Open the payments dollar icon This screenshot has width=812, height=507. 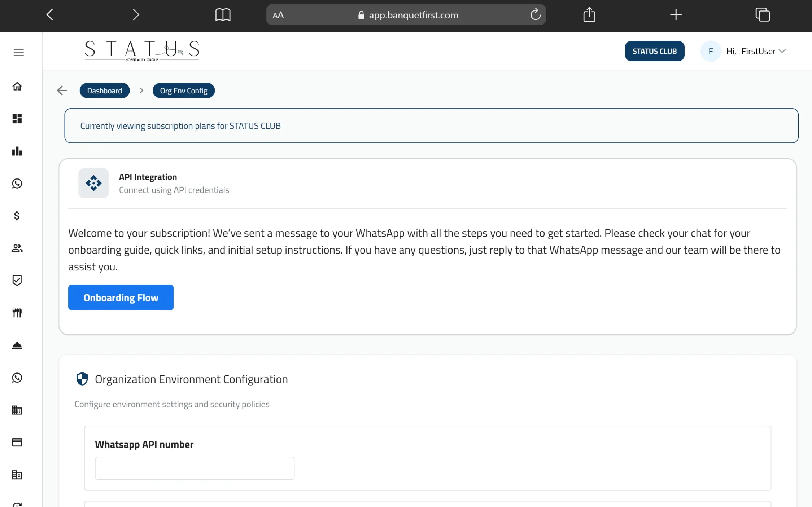point(17,216)
